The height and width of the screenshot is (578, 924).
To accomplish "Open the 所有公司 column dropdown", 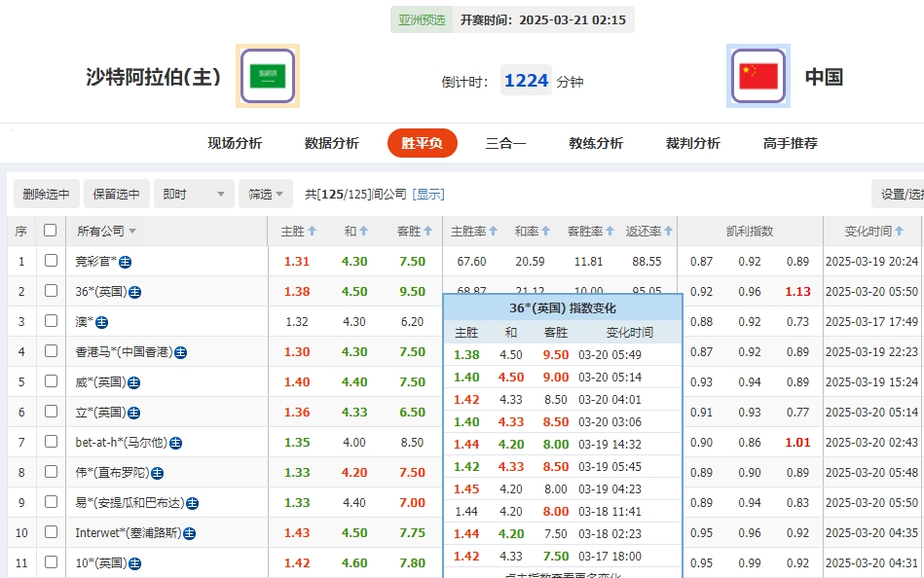I will (x=130, y=231).
